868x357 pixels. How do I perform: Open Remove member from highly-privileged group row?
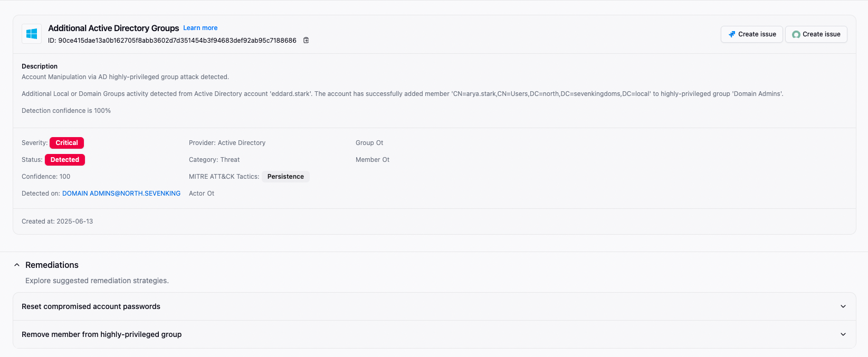point(434,334)
